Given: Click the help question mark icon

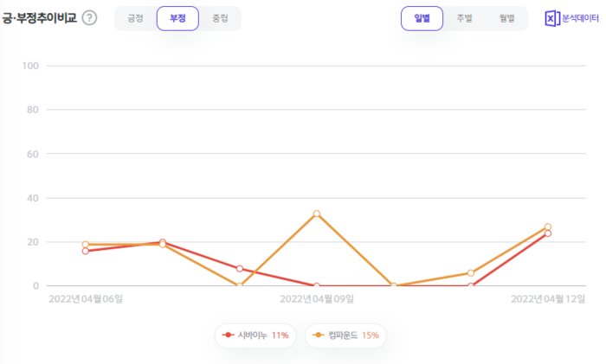Looking at the screenshot, I should (89, 18).
